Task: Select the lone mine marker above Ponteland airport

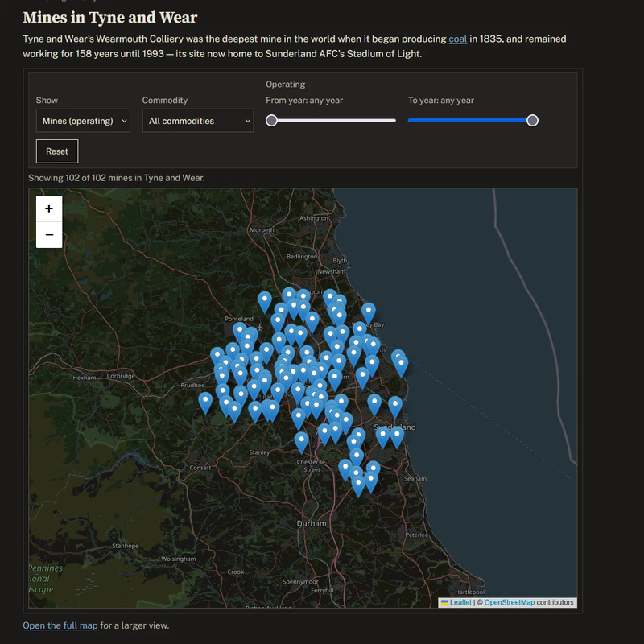Action: pos(265,302)
